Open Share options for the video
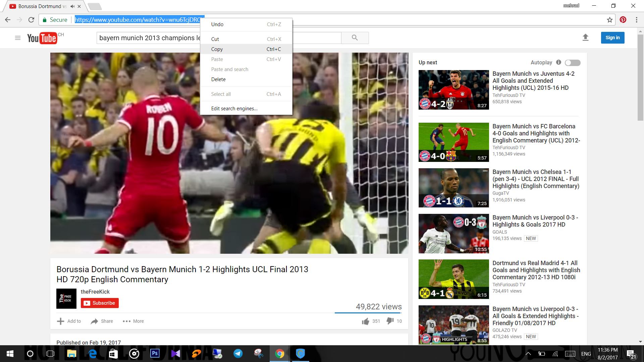Viewport: 644px width, 362px height. (101, 321)
